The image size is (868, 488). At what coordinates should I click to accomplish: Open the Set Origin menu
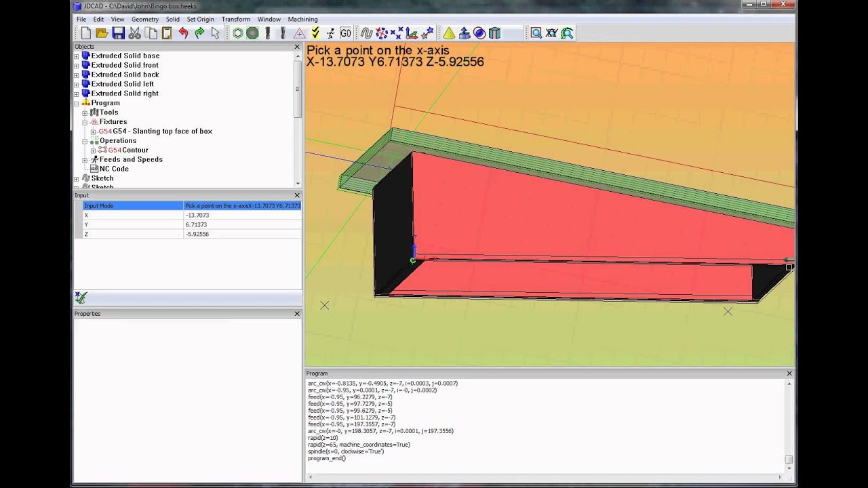201,19
